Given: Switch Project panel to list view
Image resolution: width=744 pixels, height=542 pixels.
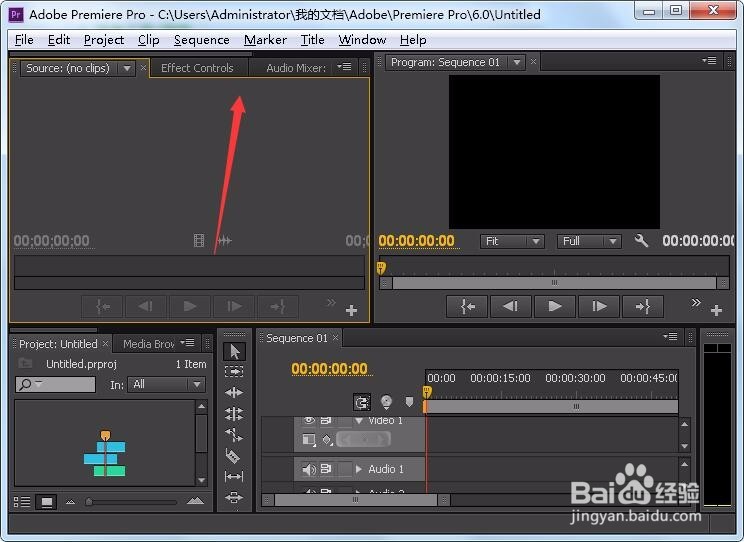Looking at the screenshot, I should point(22,502).
